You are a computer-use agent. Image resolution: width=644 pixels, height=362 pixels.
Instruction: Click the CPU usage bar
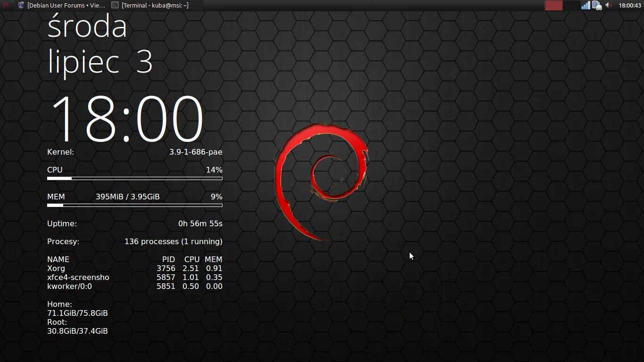click(x=135, y=179)
